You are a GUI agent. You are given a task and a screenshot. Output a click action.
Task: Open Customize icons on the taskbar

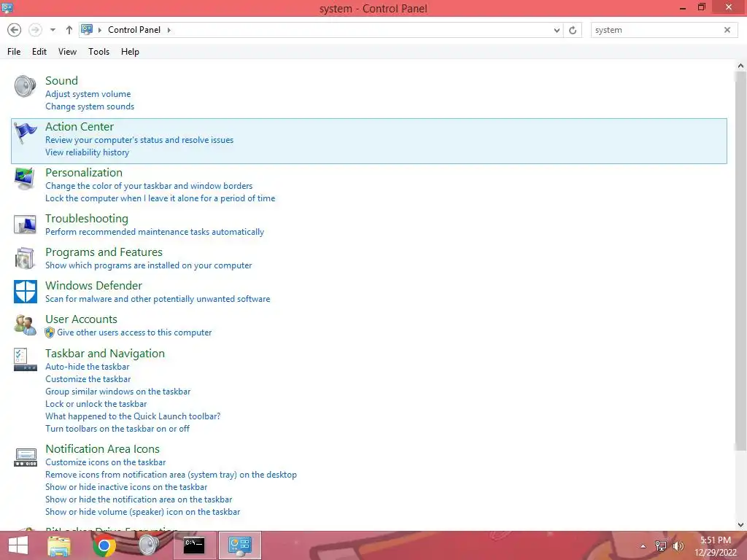105,462
